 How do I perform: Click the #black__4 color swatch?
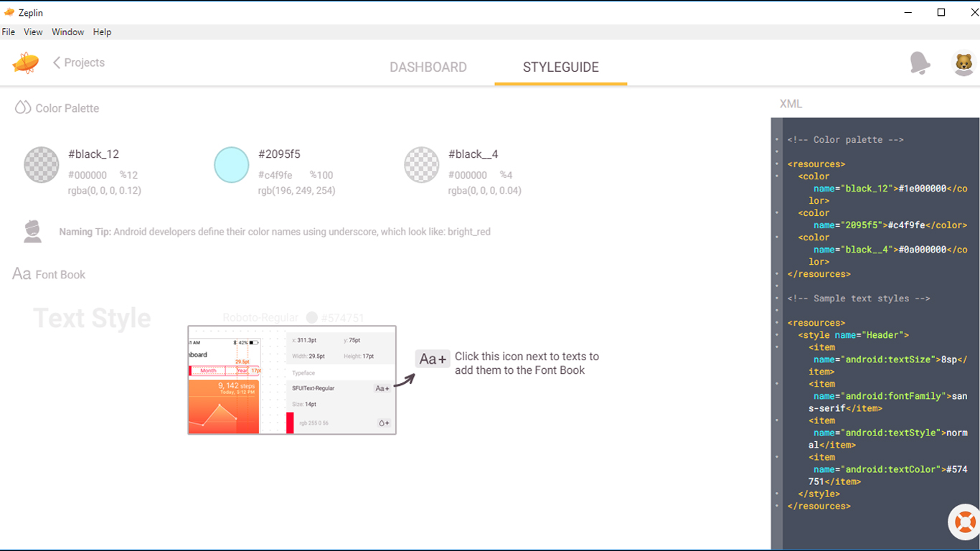pos(421,164)
